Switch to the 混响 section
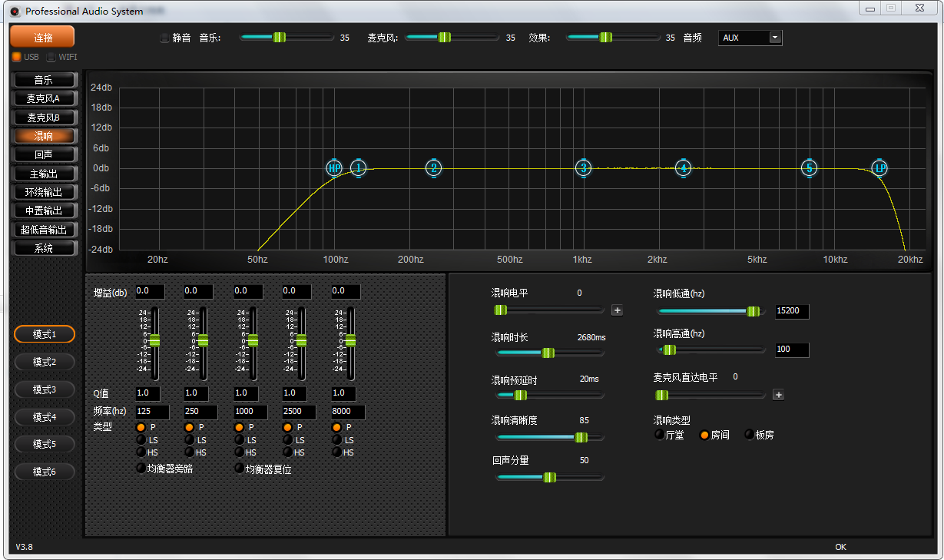Image resolution: width=944 pixels, height=560 pixels. point(44,136)
